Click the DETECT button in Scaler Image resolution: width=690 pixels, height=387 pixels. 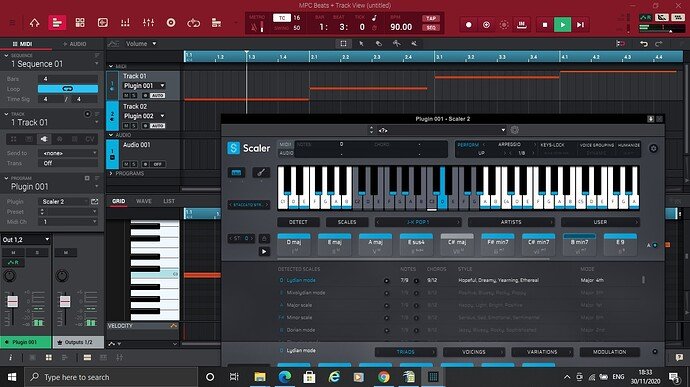pos(298,222)
